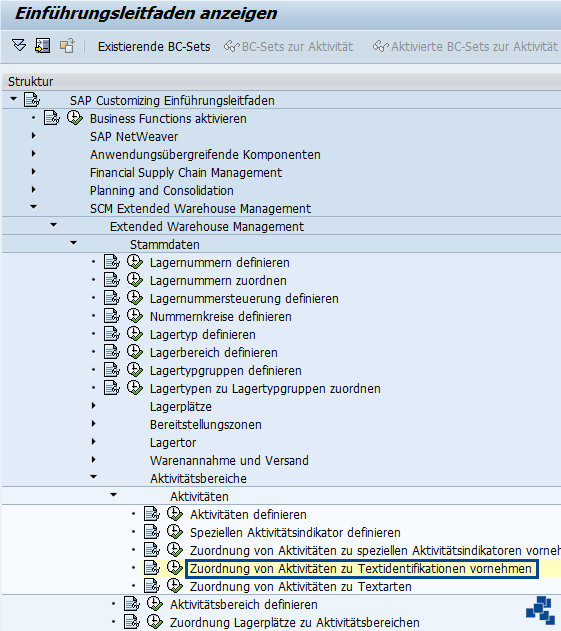Open documentation for Nummernkreise definieren

point(112,316)
